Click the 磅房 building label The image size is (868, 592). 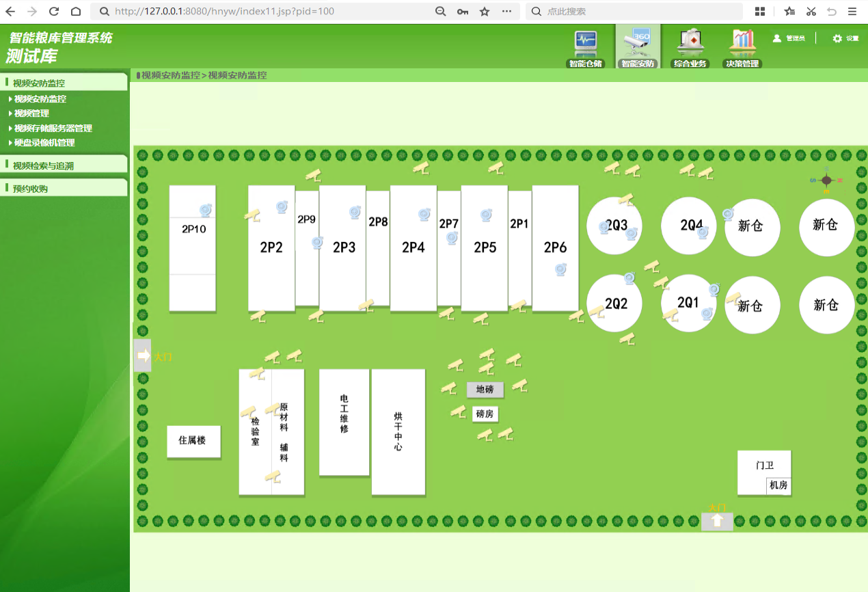point(485,414)
